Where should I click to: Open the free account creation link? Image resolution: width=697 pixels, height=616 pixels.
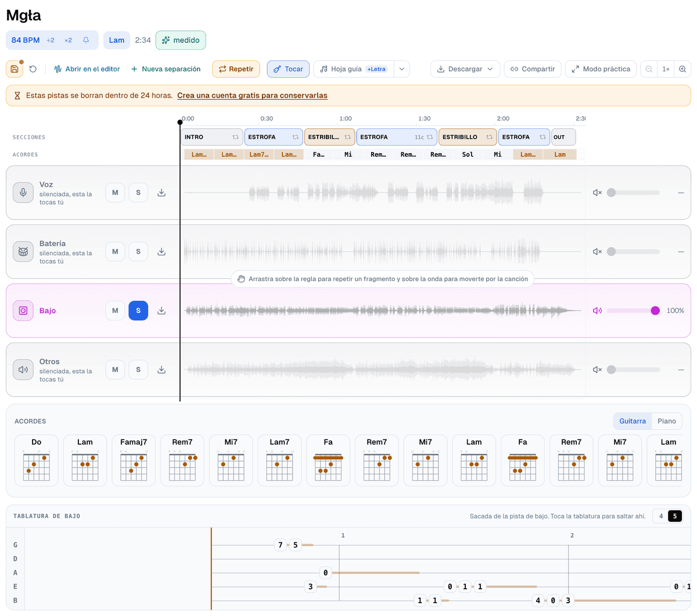click(x=252, y=96)
